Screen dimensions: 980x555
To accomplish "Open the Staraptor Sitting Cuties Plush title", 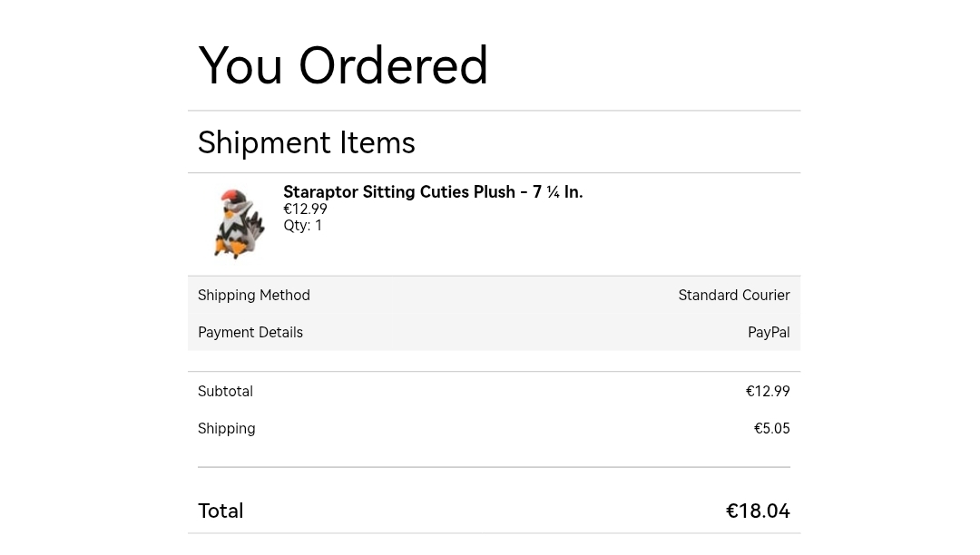I will pos(433,192).
